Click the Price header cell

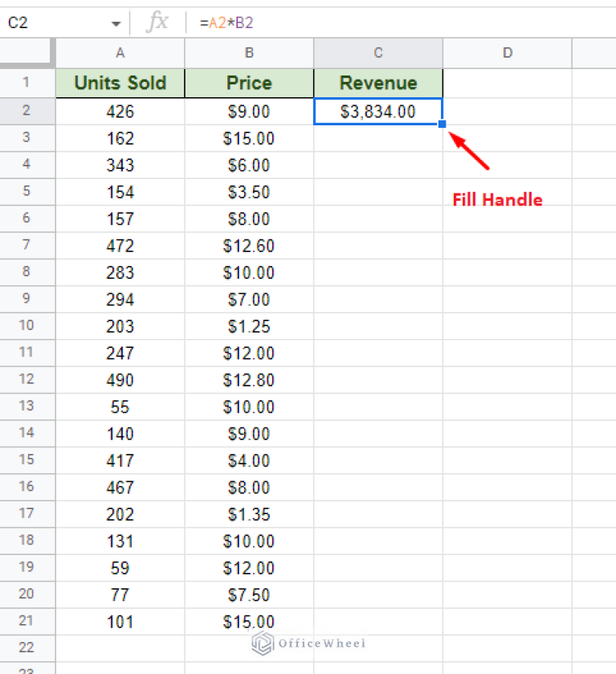click(249, 83)
